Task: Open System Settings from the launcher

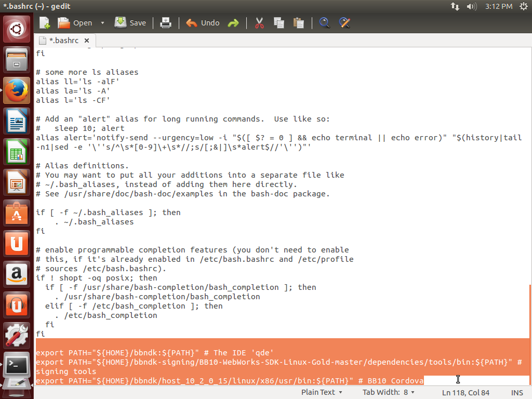Action: 16,335
